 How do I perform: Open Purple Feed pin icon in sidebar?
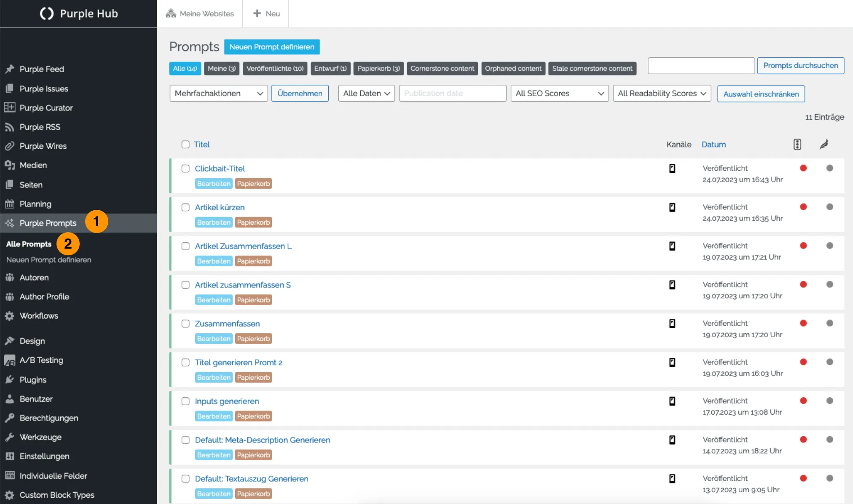coord(10,69)
